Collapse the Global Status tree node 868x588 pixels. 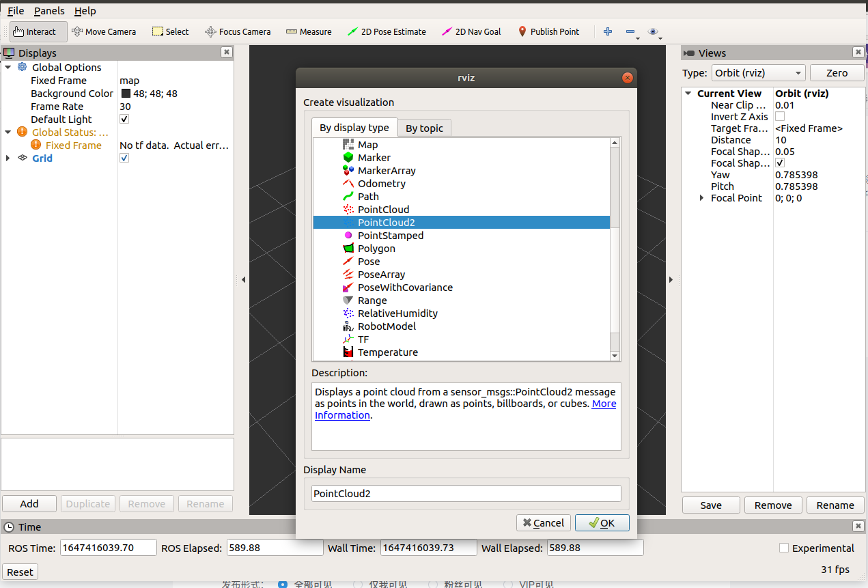[x=8, y=132]
